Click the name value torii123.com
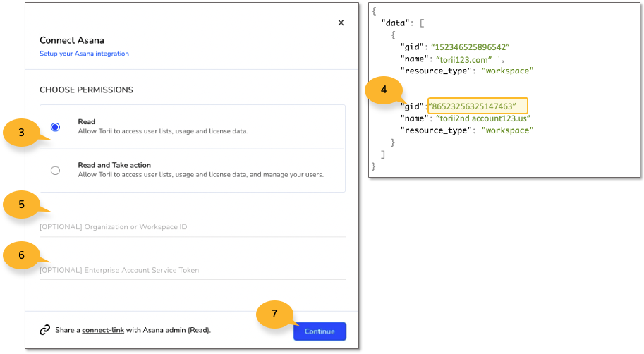644x354 pixels. 463,59
